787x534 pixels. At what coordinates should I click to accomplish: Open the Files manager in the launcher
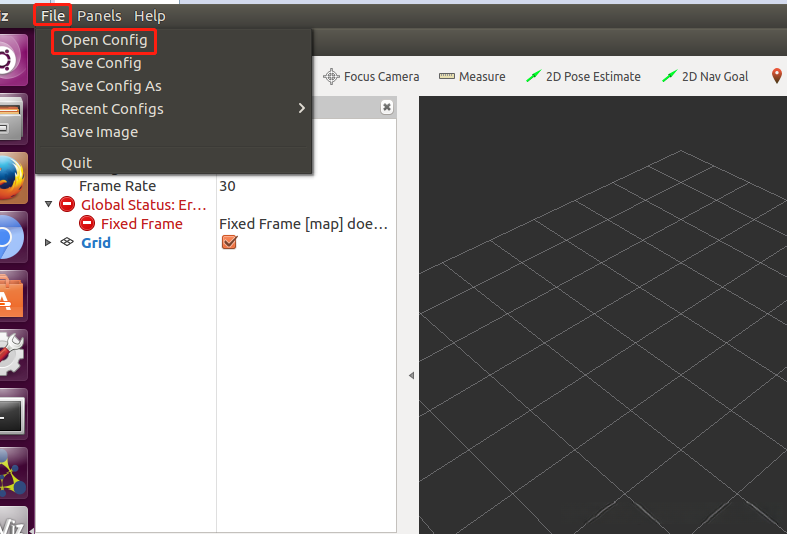[12, 118]
